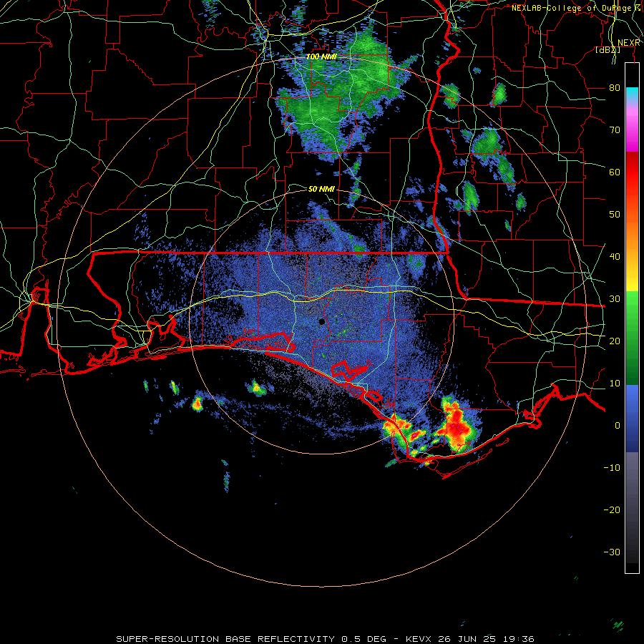Click the -30 value on dBZ scale
This screenshot has width=644, height=644.
pos(612,552)
